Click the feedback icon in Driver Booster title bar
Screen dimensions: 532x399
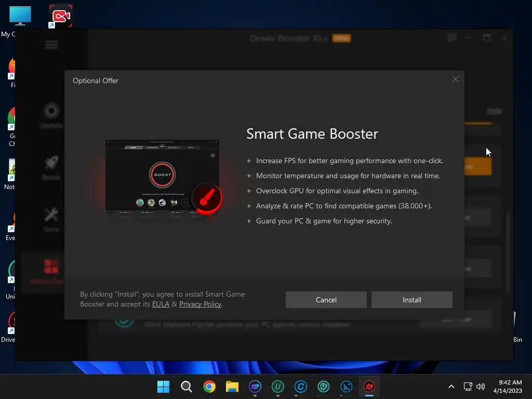(x=451, y=37)
